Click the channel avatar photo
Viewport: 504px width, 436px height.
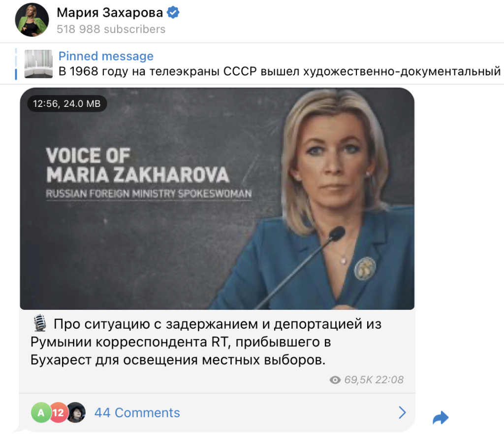[32, 20]
